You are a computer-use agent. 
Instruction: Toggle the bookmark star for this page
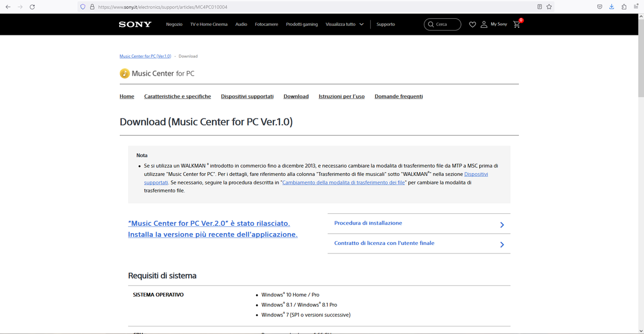[x=549, y=6]
